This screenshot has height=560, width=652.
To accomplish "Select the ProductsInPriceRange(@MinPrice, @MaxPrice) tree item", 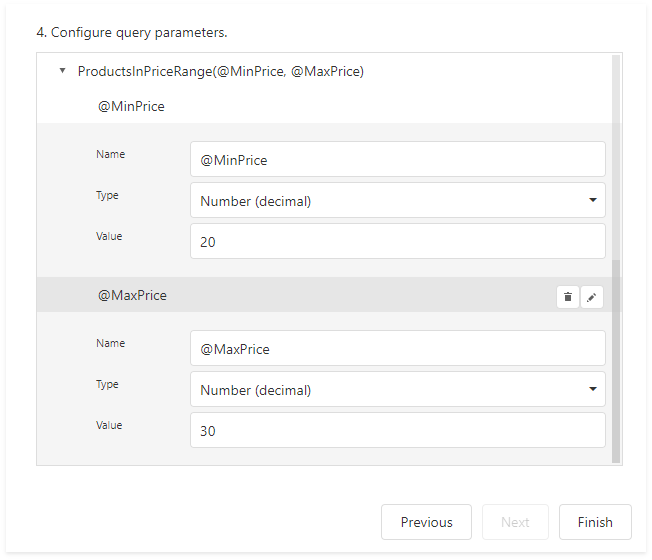I will pyautogui.click(x=220, y=71).
